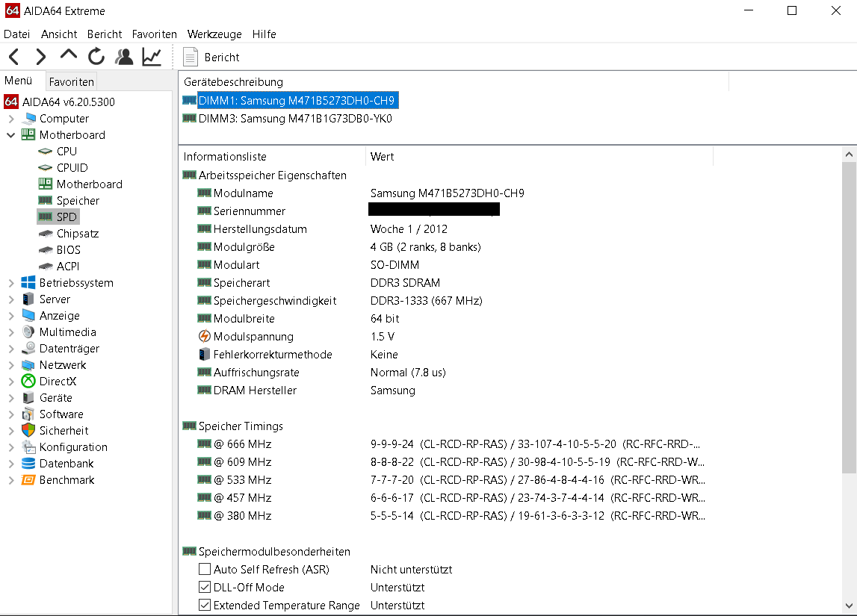The image size is (857, 616).
Task: Click the Sicherheit shield icon
Action: (28, 430)
